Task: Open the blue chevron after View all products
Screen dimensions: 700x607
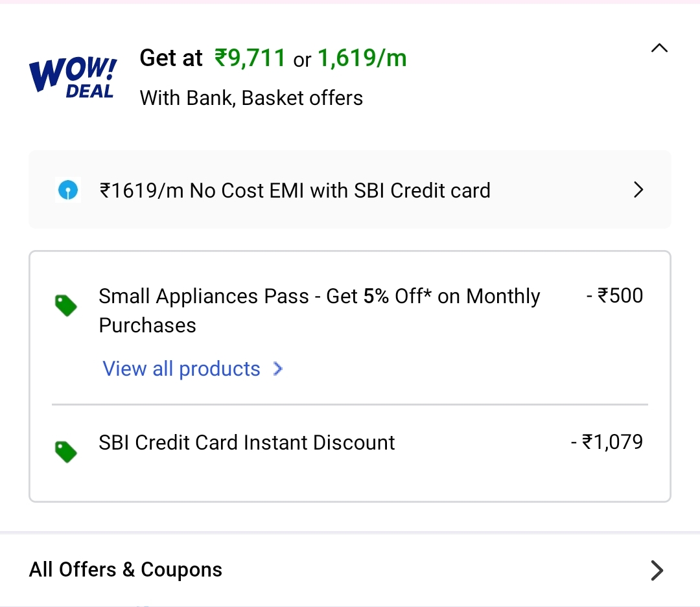Action: click(x=277, y=368)
